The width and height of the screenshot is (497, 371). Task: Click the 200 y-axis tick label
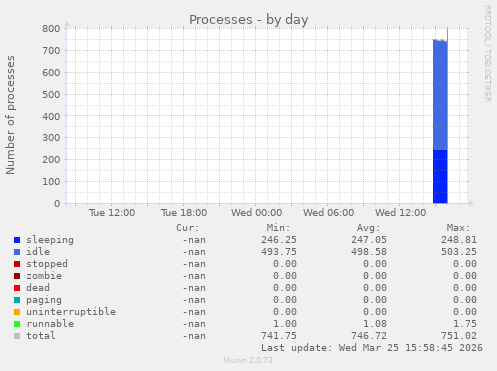coord(51,160)
